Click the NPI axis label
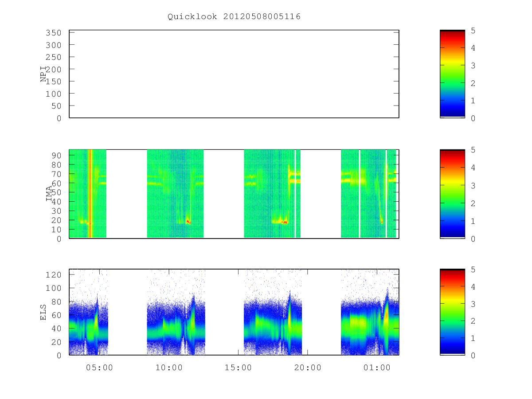 (x=43, y=74)
